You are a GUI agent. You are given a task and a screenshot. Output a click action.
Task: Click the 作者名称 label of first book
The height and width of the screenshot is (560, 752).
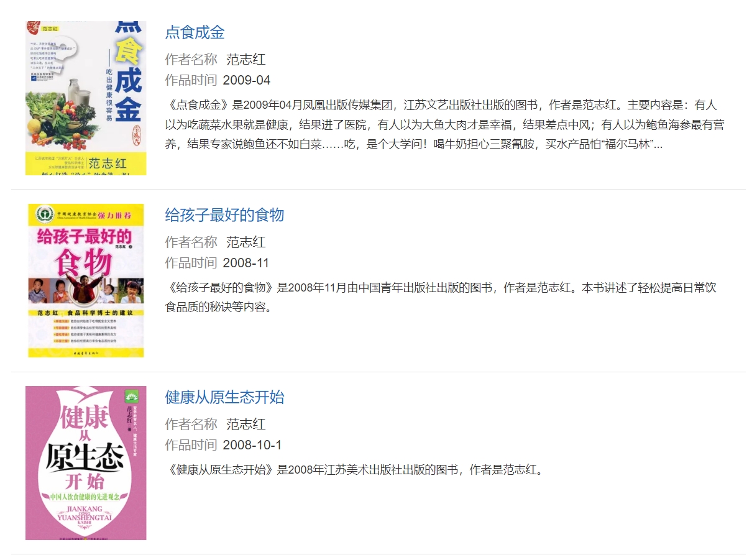coord(191,60)
